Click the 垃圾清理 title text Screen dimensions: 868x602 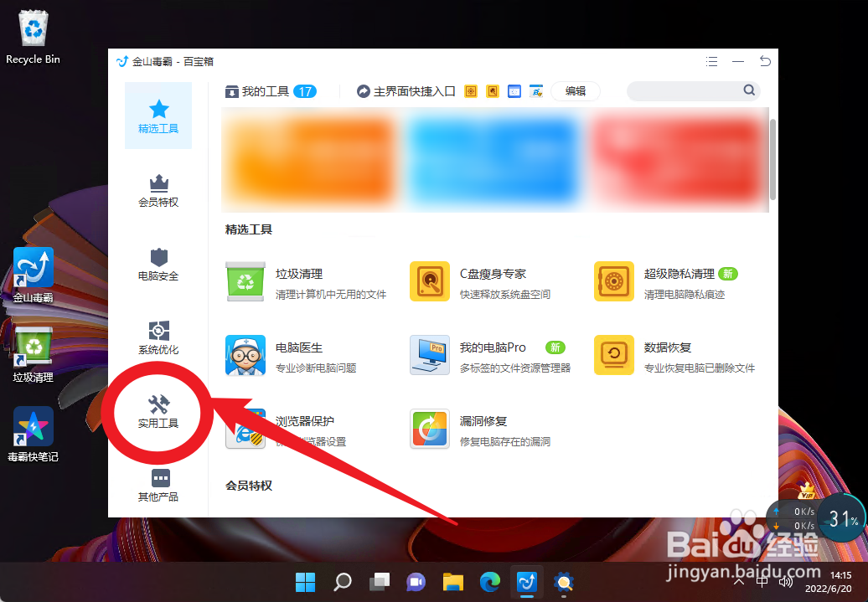pyautogui.click(x=299, y=274)
